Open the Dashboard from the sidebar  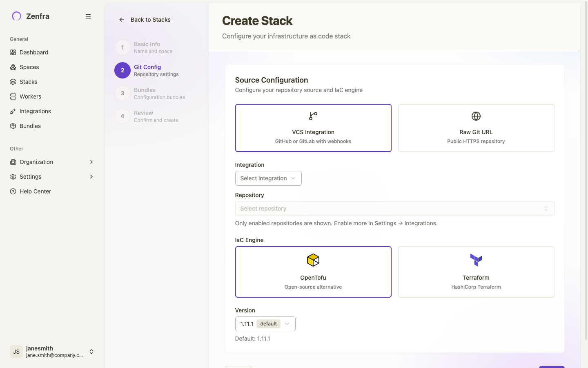pyautogui.click(x=33, y=52)
